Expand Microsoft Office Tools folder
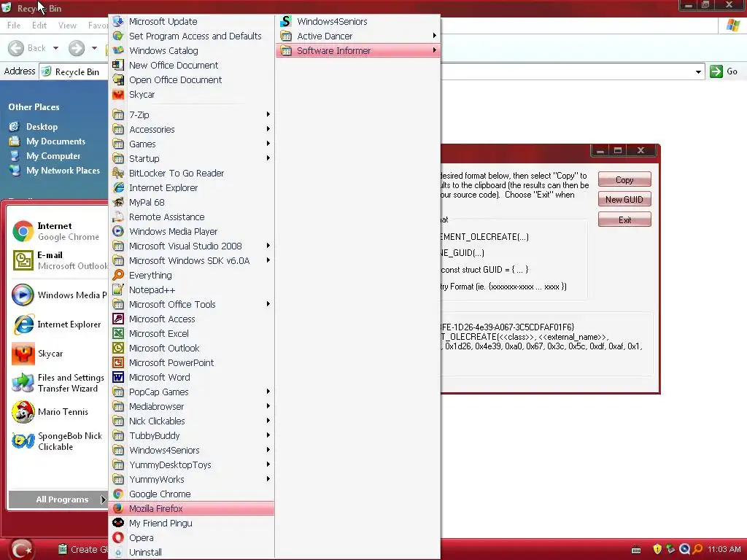Image resolution: width=747 pixels, height=560 pixels. click(x=190, y=304)
